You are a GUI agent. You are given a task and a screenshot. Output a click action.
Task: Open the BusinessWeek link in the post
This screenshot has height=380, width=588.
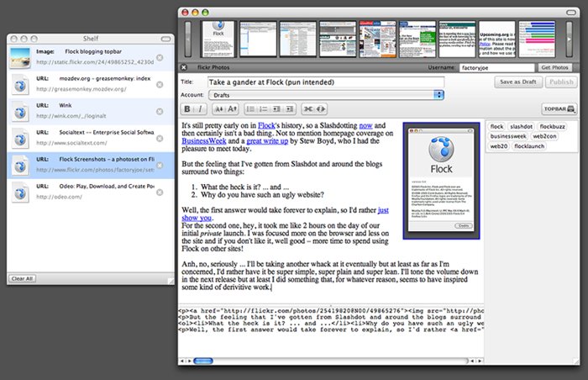click(x=204, y=140)
